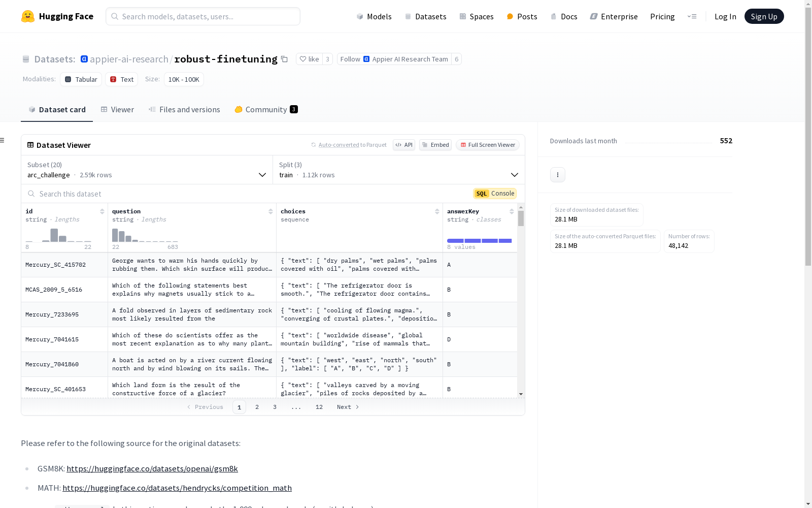Select the Mercury_7041860 row id cell
The image size is (812, 508).
(64, 364)
